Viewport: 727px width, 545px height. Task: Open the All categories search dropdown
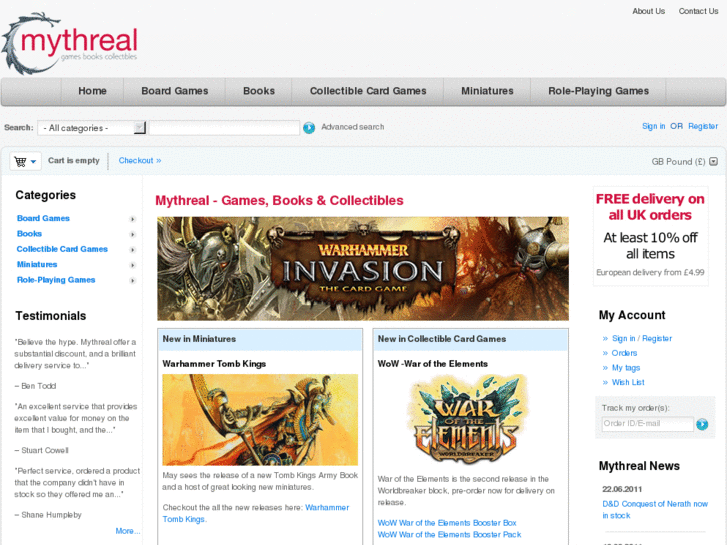tap(92, 128)
